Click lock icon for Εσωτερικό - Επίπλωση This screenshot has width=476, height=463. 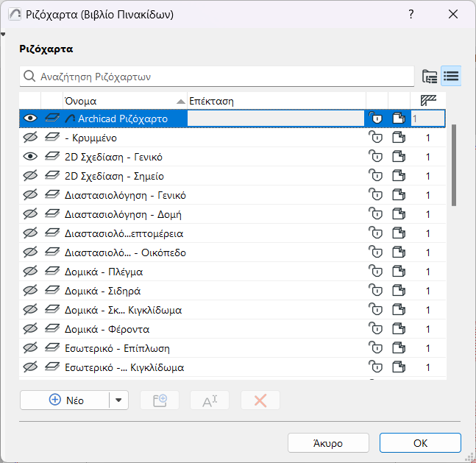point(376,348)
